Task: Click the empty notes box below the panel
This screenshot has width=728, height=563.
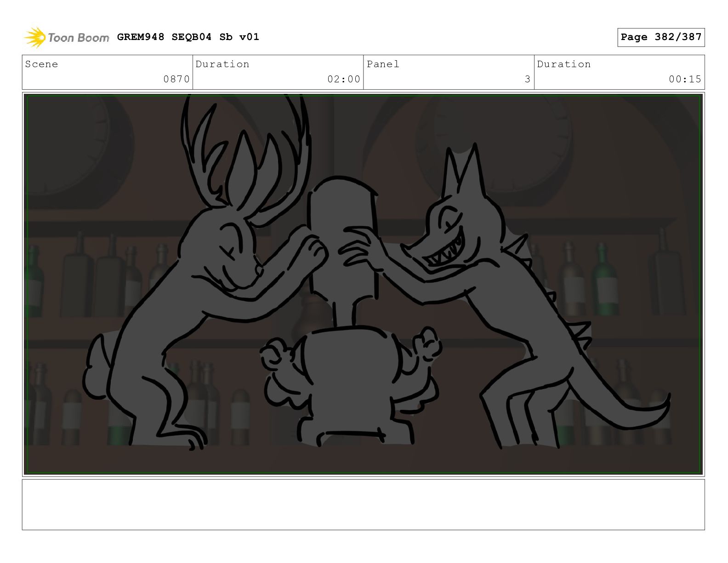Action: [363, 505]
